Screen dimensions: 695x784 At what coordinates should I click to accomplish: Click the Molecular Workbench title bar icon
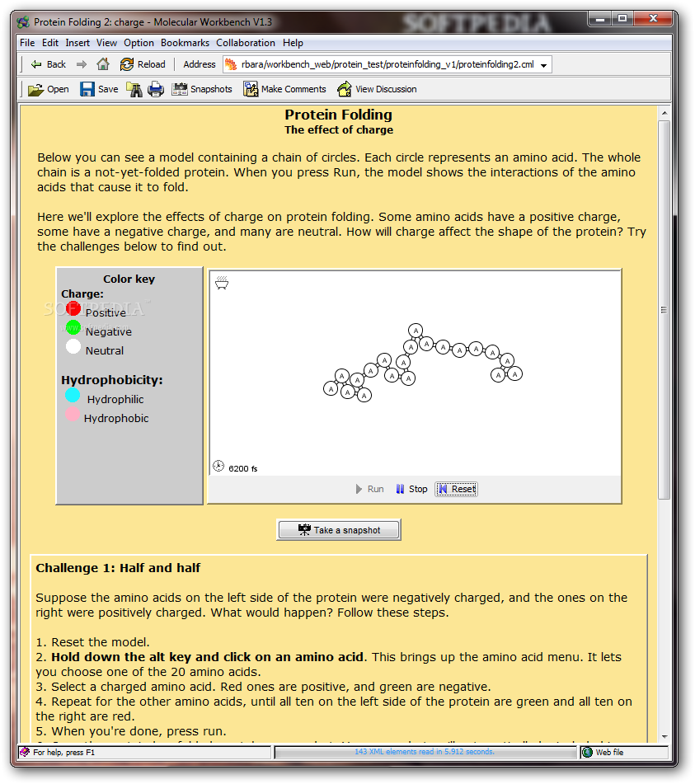(x=24, y=22)
